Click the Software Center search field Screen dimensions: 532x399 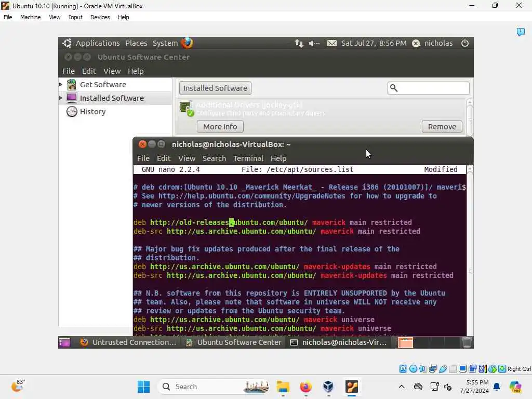point(428,88)
